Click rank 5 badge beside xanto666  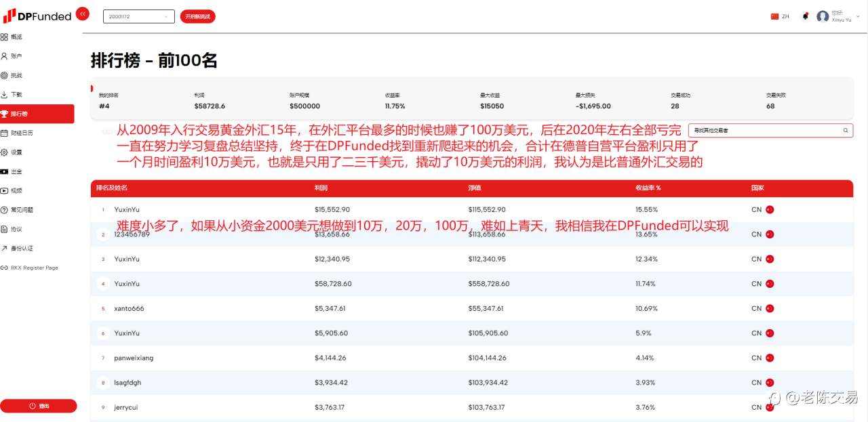[x=104, y=308]
